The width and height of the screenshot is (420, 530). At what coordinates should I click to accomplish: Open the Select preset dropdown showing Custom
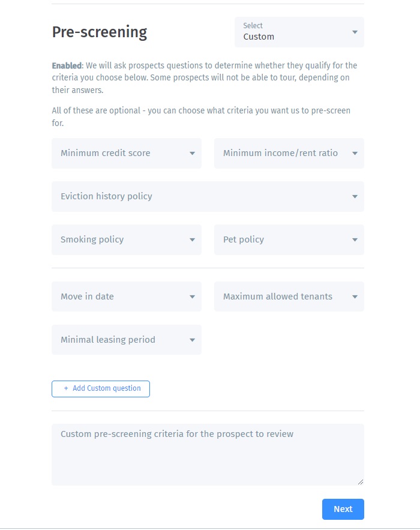298,32
